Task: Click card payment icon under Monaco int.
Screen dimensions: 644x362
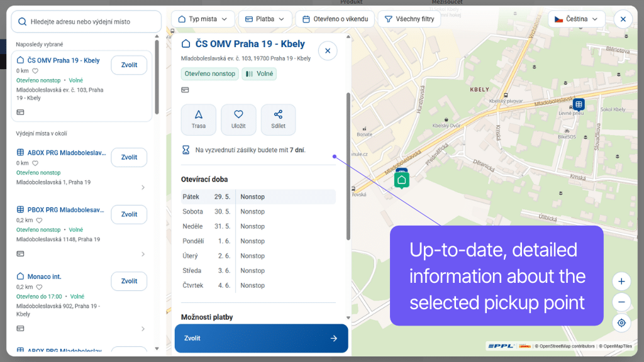Action: 20,328
